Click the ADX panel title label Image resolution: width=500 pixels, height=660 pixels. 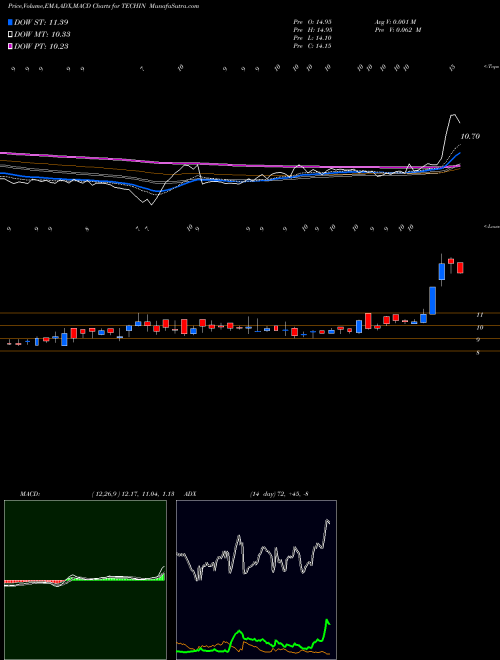191,494
